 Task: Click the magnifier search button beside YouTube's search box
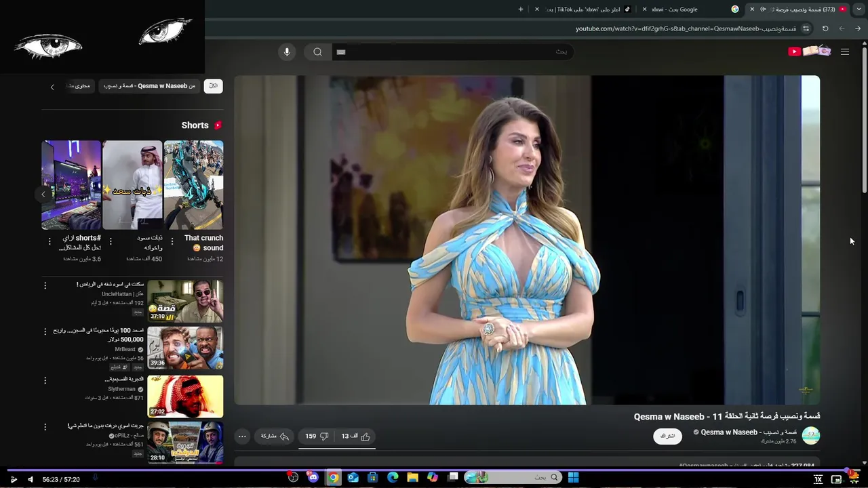pyautogui.click(x=317, y=52)
